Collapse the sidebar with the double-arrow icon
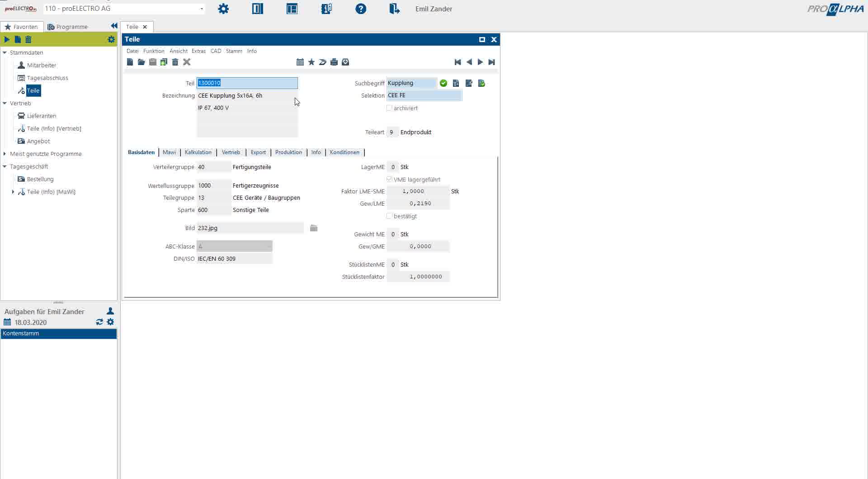Viewport: 868px width, 479px height. pos(114,26)
